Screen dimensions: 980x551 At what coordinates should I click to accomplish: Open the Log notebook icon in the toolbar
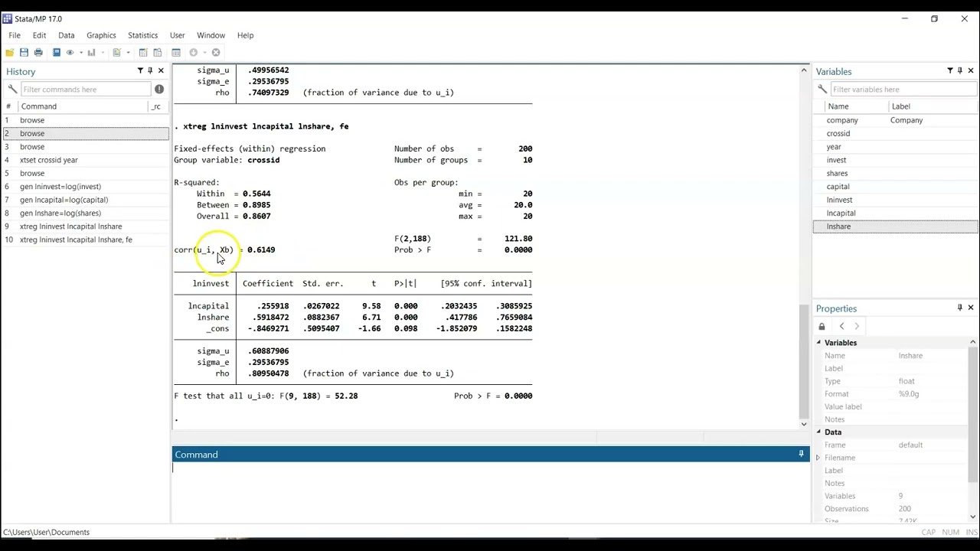pos(57,52)
